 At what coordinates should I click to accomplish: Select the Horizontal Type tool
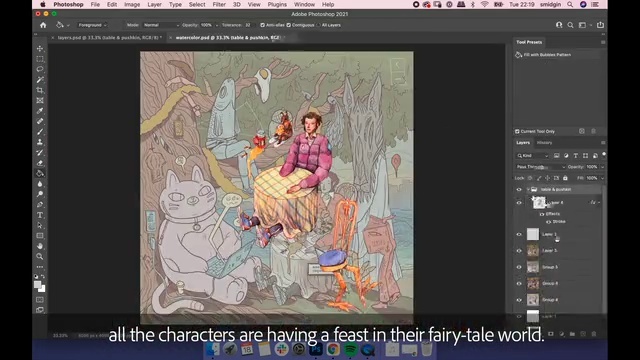[x=40, y=215]
